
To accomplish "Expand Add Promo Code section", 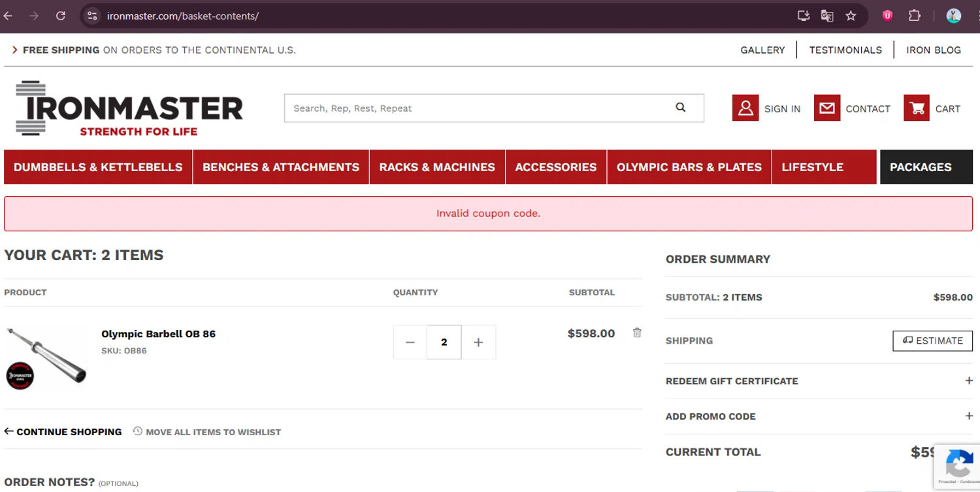I will click(x=819, y=416).
